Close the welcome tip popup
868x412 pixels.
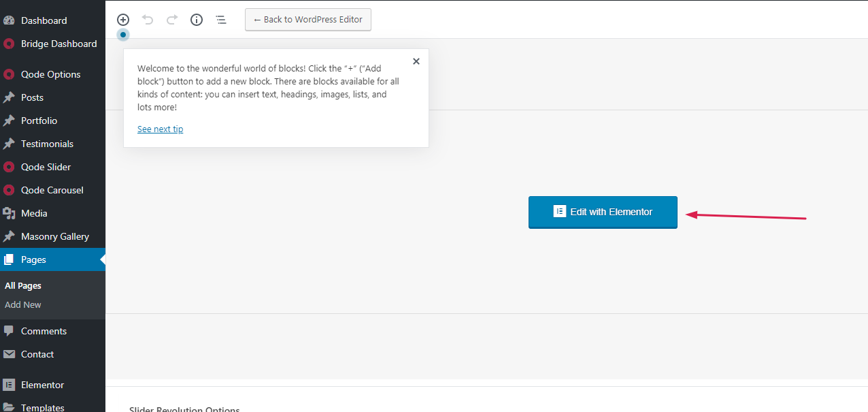tap(416, 61)
